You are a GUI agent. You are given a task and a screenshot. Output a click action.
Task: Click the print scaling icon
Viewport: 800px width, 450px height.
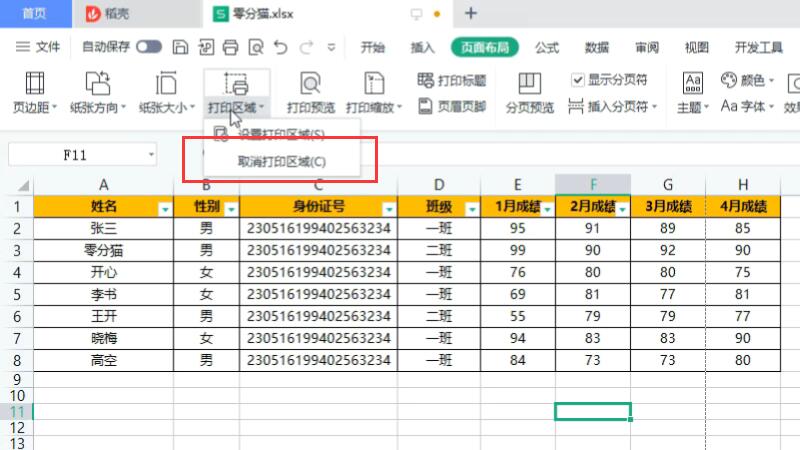point(373,84)
